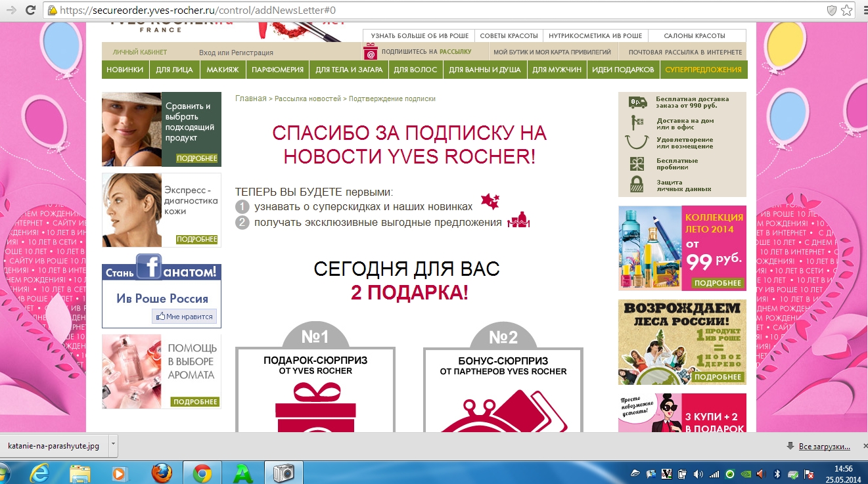Screen dimensions: 868x484
Task: Click the home or office delivery icon
Action: tap(637, 121)
